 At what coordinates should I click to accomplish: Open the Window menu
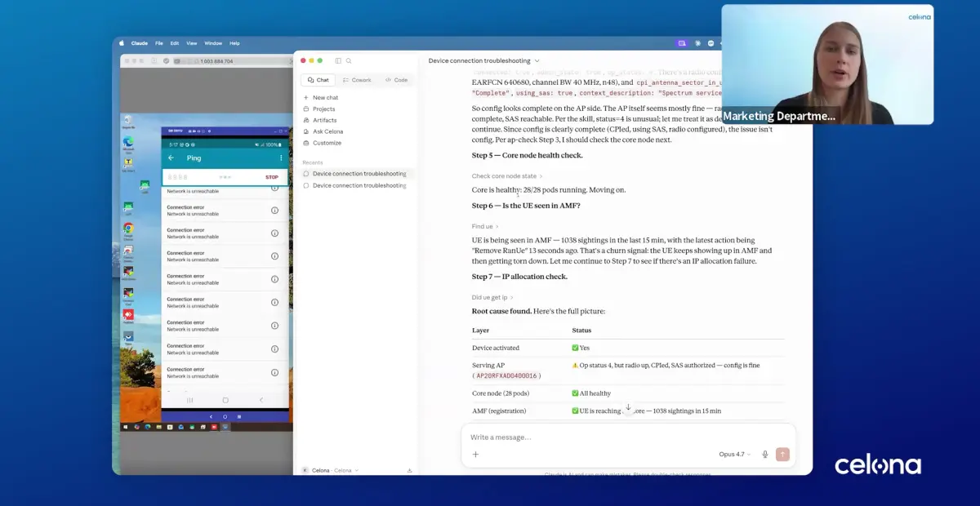[x=213, y=43]
